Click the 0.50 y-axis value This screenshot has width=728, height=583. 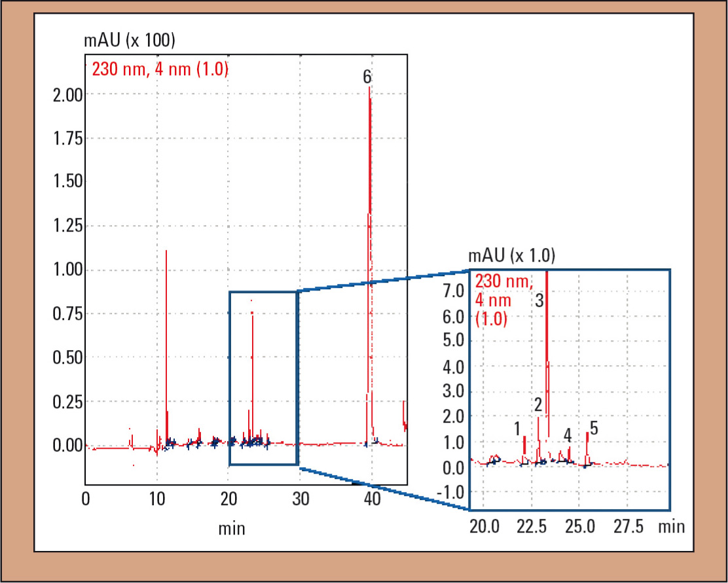coord(67,358)
